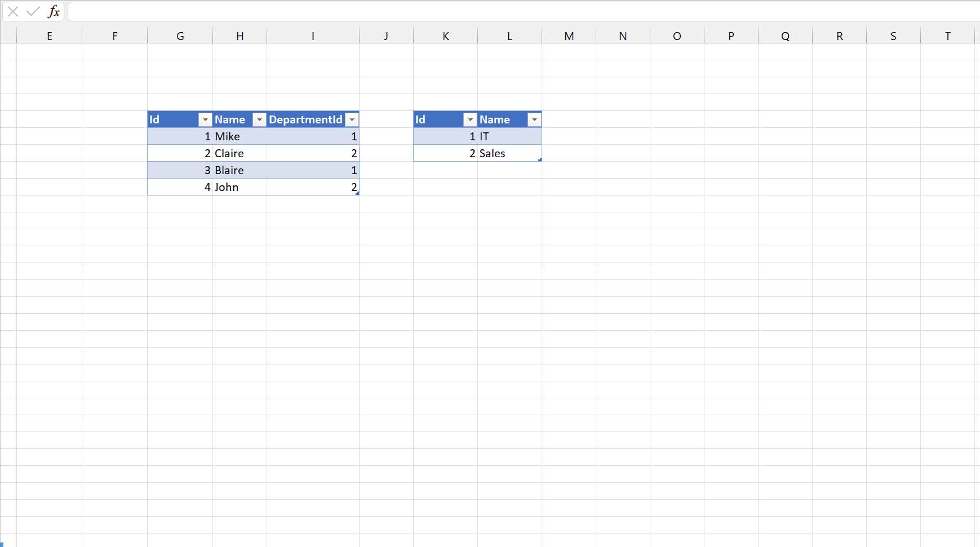Viewport: 980px width, 547px height.
Task: Select column header T
Action: 948,35
